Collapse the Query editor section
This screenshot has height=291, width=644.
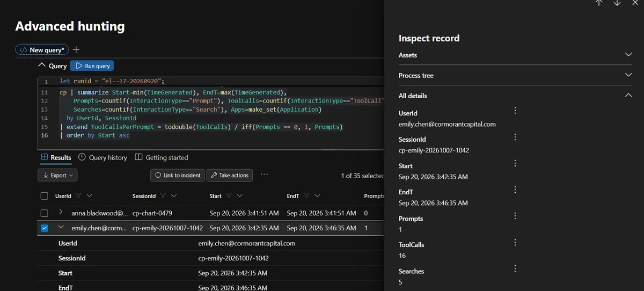[x=41, y=66]
